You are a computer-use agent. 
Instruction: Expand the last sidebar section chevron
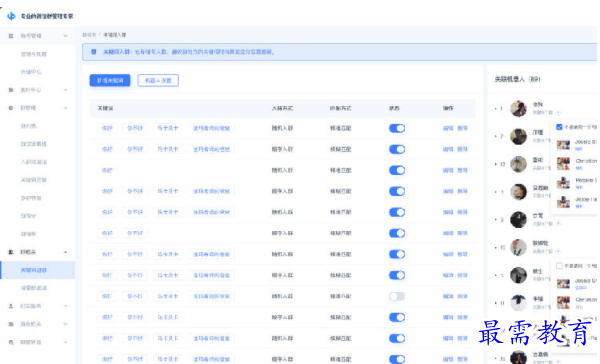click(65, 342)
